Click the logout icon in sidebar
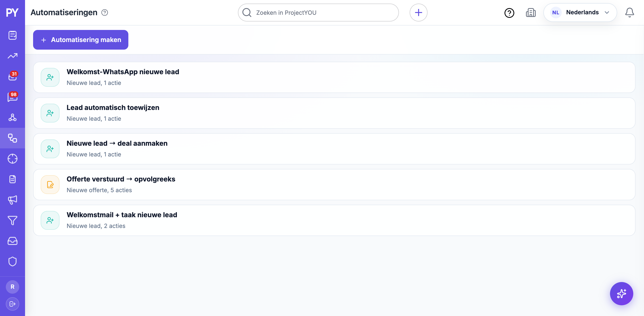Image resolution: width=644 pixels, height=316 pixels. click(13, 304)
